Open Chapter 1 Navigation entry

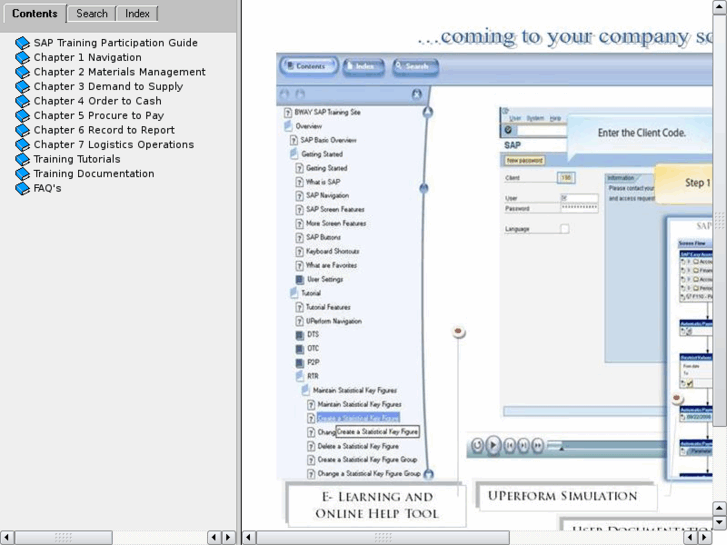[88, 58]
